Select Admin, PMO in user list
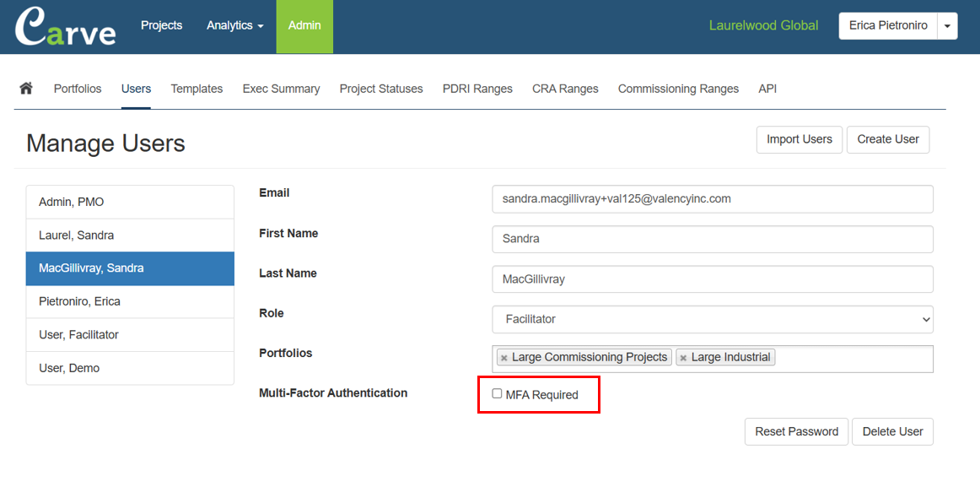 [x=130, y=202]
